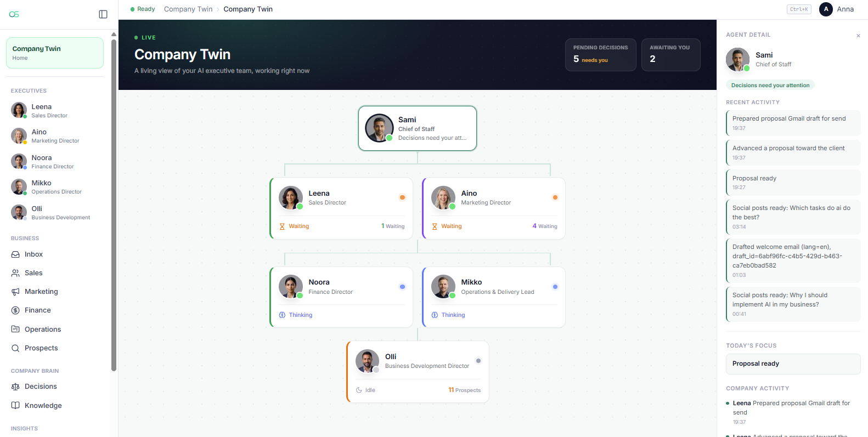This screenshot has width=868, height=437.
Task: Click Today's Focus 'Proposal ready' item
Action: coord(793,364)
